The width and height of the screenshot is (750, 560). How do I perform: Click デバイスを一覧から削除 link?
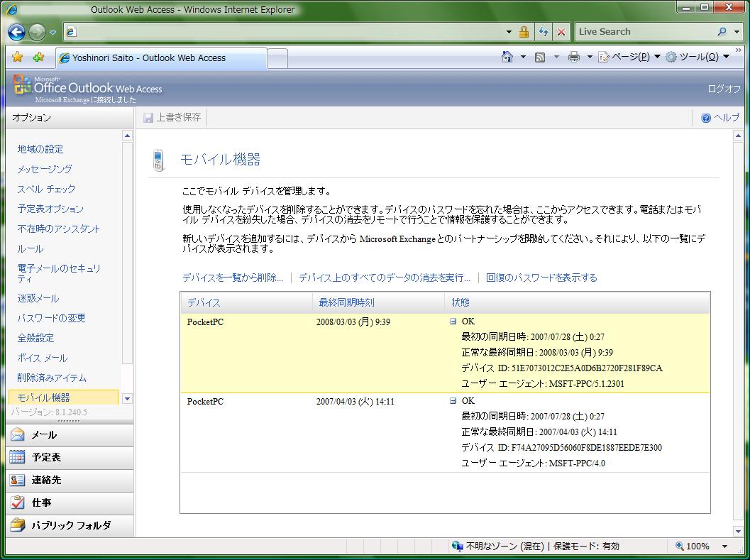coord(233,278)
